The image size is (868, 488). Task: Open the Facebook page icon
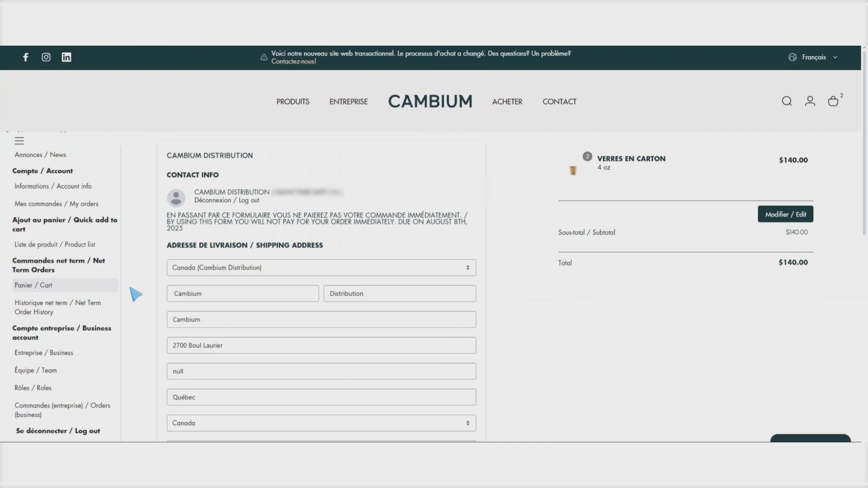coord(26,57)
